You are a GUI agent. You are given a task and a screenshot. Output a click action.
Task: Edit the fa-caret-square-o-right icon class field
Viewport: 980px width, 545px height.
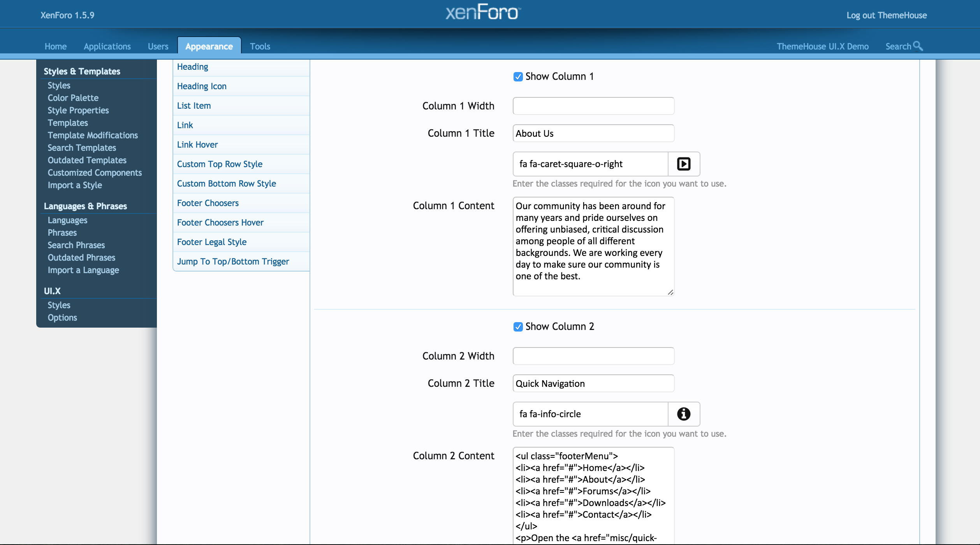coord(591,164)
